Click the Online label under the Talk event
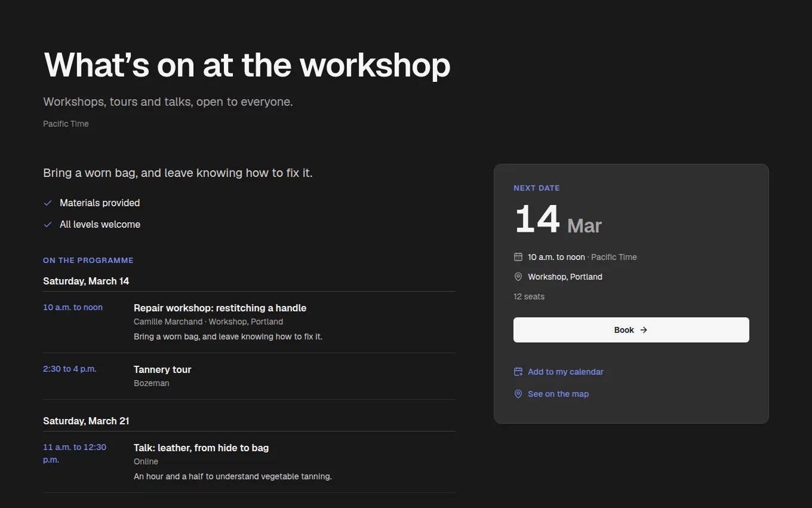Screen dimensions: 812x508 click(146, 461)
